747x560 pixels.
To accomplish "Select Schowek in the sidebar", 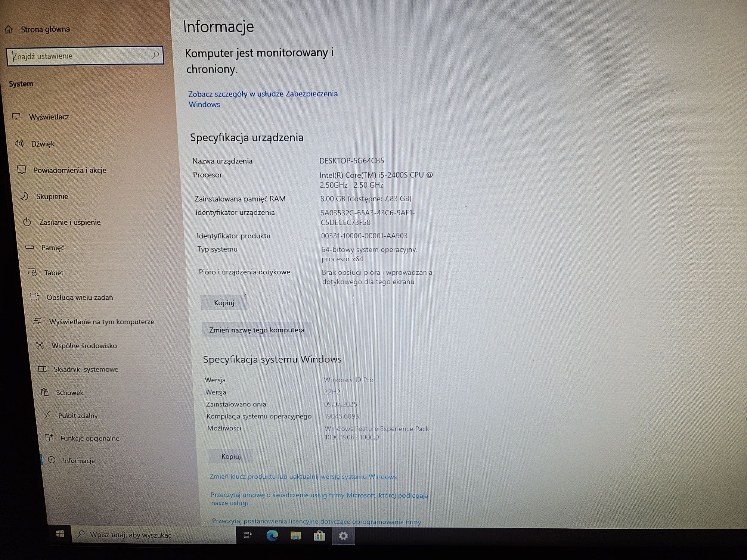I will pyautogui.click(x=70, y=392).
